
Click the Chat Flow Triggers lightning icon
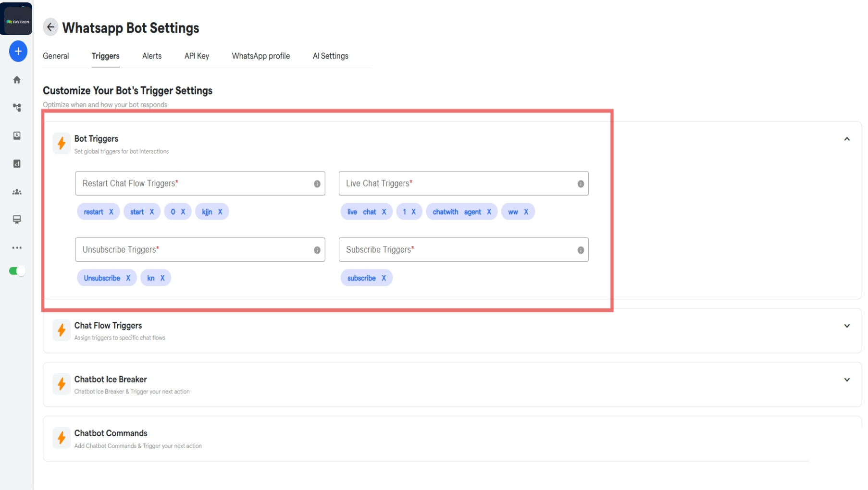click(62, 330)
